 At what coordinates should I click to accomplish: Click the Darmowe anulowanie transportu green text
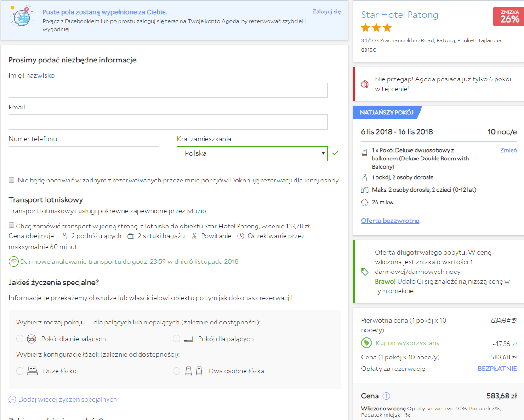click(x=129, y=261)
